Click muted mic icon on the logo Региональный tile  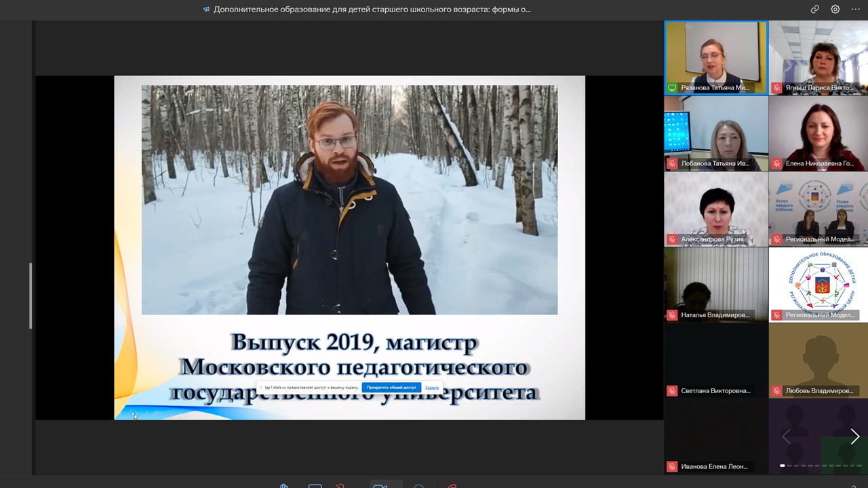pos(776,315)
